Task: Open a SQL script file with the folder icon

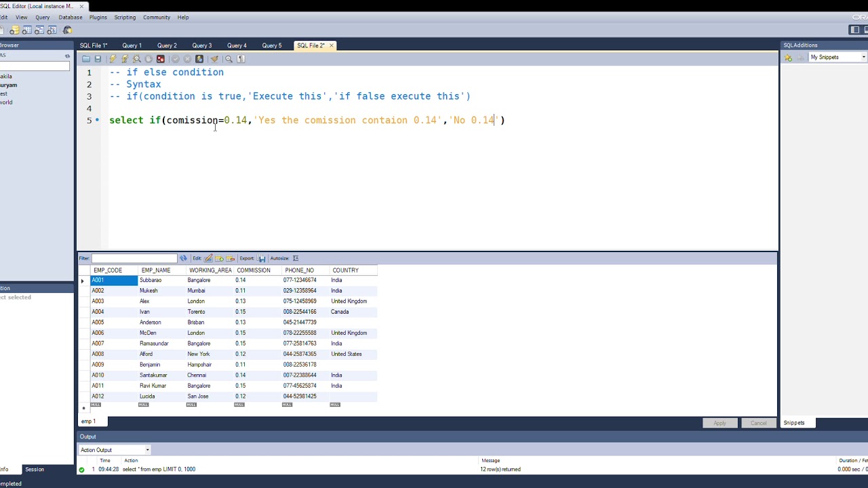Action: tap(86, 59)
